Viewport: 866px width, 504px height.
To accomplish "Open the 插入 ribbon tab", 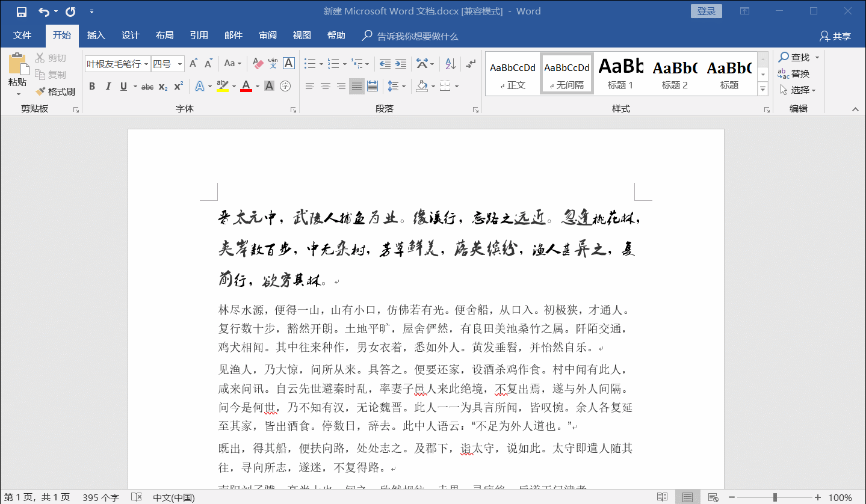I will click(96, 35).
